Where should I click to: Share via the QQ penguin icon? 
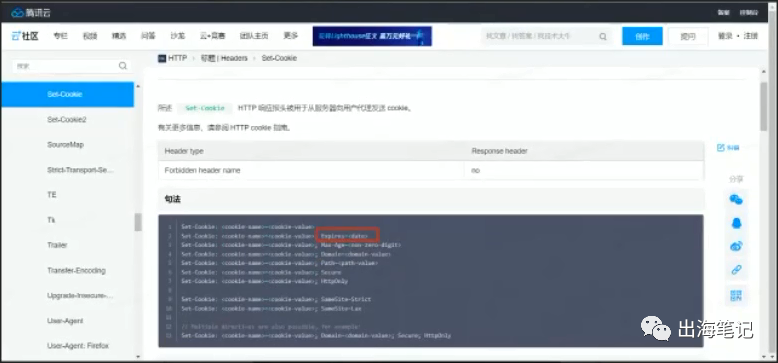736,223
